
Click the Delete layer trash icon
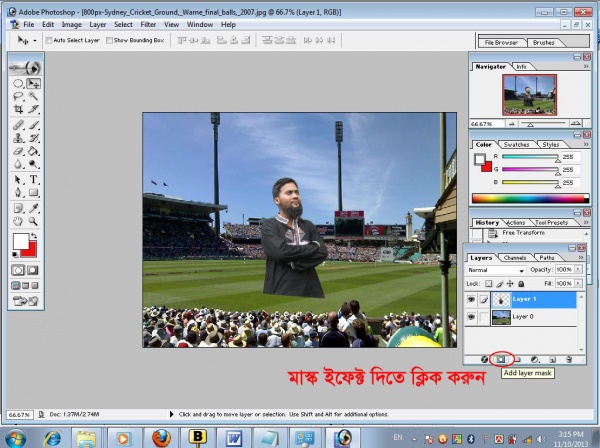point(567,358)
